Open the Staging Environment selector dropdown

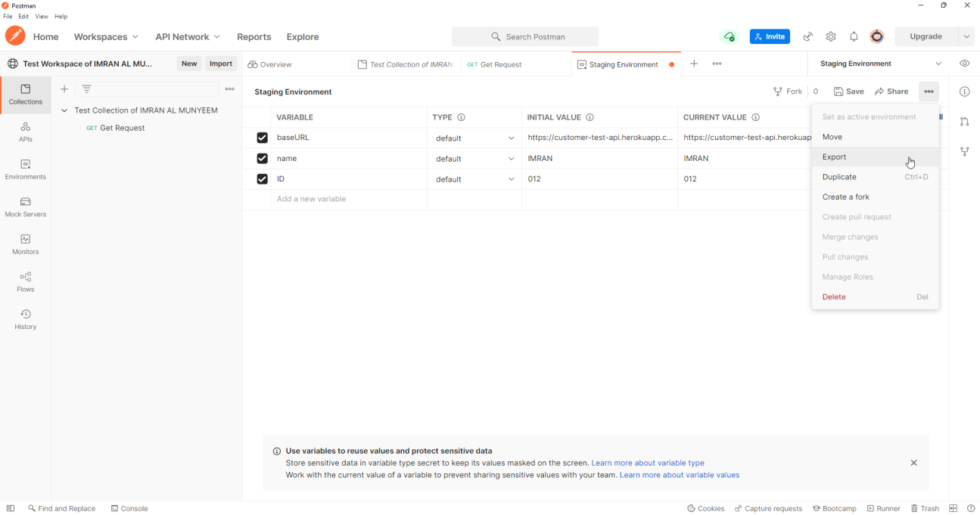pos(881,64)
